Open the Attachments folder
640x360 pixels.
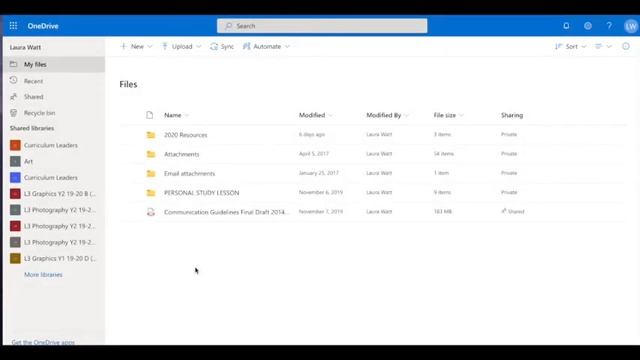(182, 154)
